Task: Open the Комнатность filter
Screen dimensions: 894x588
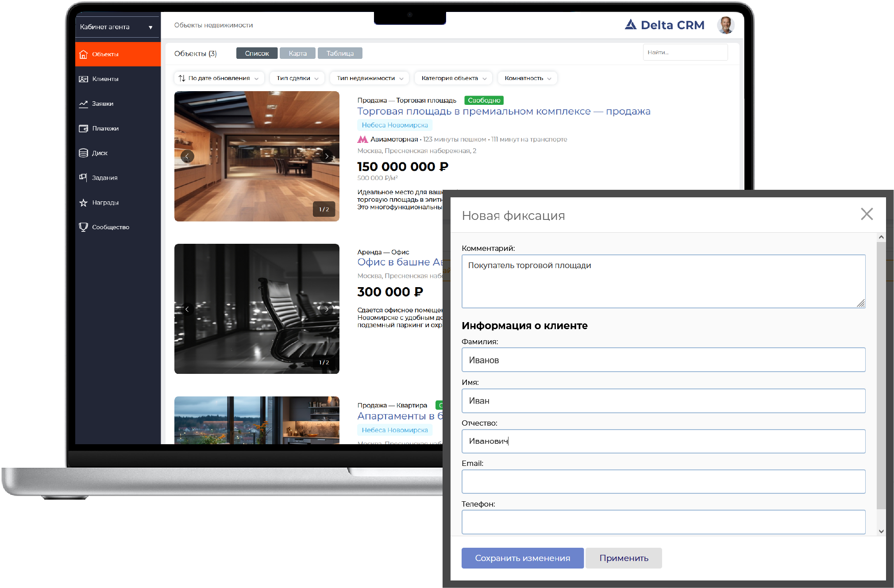Action: (x=528, y=78)
